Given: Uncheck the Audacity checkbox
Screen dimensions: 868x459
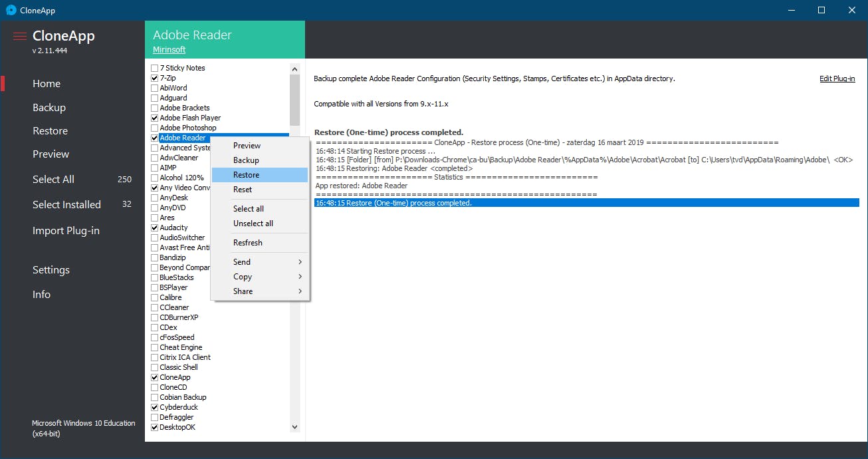Looking at the screenshot, I should [x=155, y=228].
